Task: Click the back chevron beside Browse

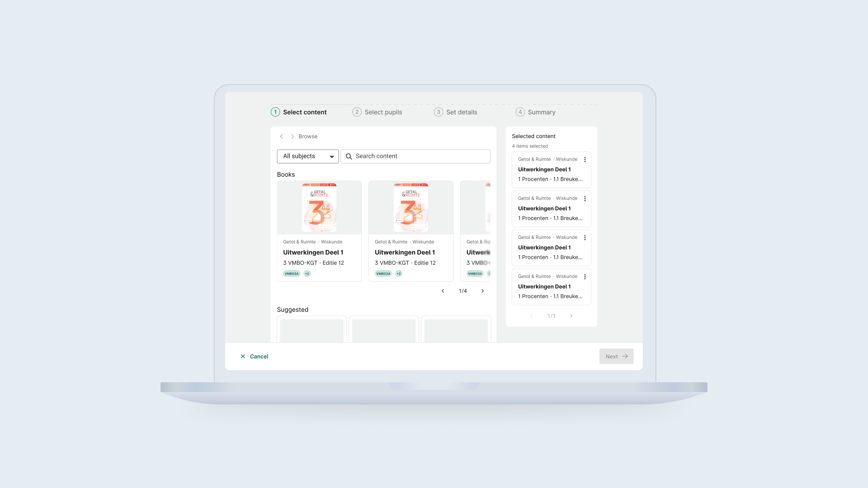Action: (x=281, y=136)
